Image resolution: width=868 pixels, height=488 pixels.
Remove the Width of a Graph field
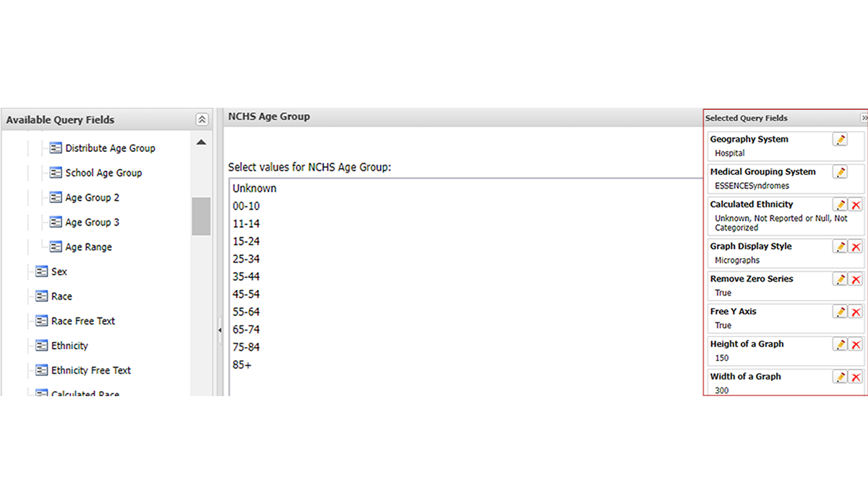pyautogui.click(x=856, y=377)
